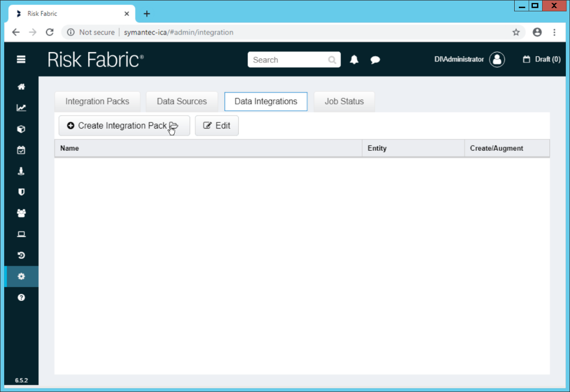This screenshot has height=392, width=570.
Task: Switch to the Data Sources tab
Action: pyautogui.click(x=181, y=101)
